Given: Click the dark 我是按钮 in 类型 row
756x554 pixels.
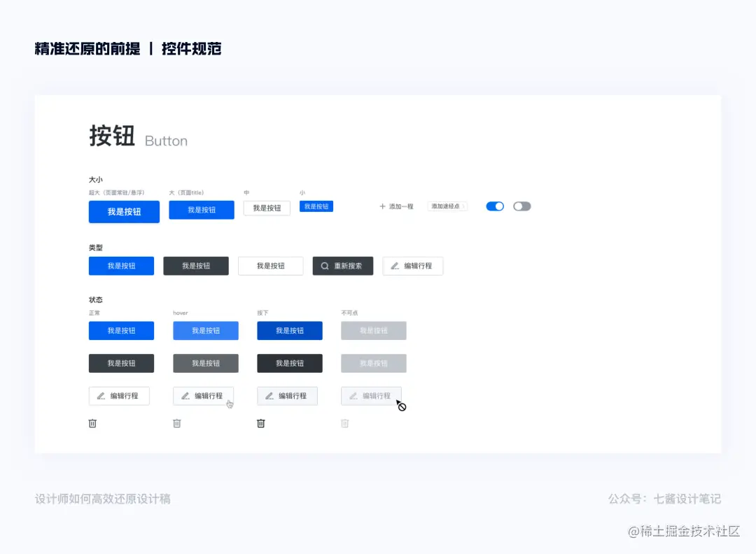Looking at the screenshot, I should 196,266.
